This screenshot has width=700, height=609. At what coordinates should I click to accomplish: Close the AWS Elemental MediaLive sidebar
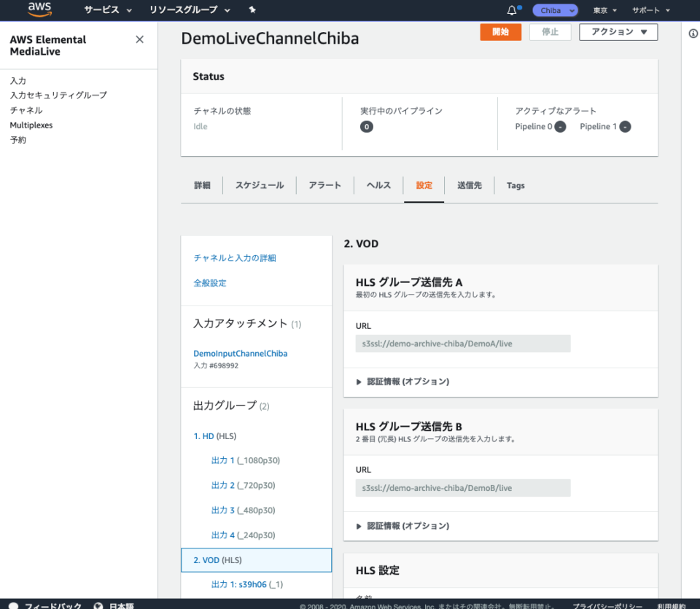(140, 39)
